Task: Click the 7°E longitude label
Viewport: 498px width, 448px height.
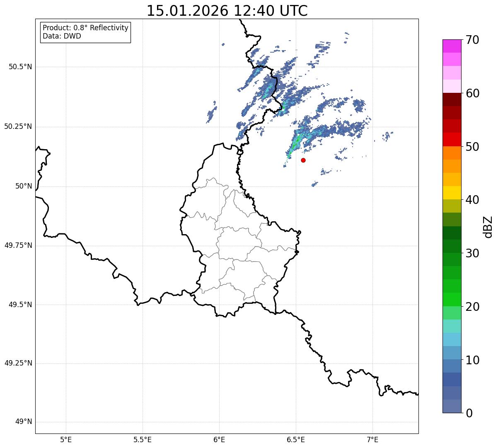Action: click(372, 439)
